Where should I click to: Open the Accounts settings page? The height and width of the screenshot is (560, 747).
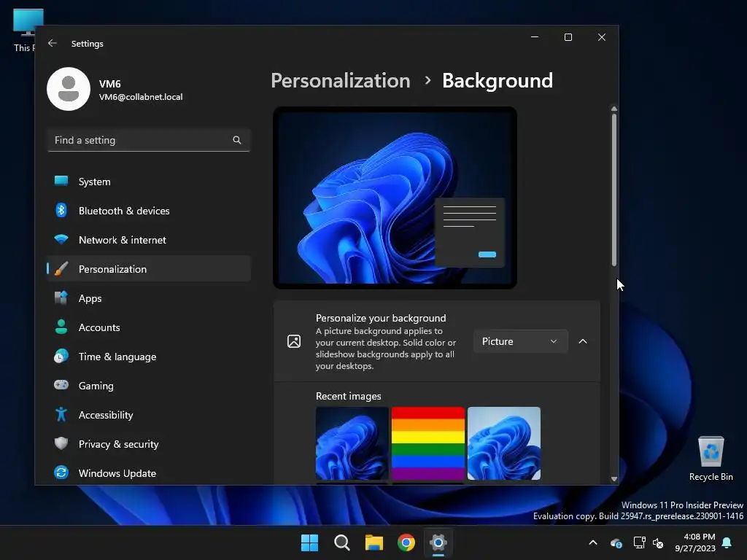click(x=149, y=327)
